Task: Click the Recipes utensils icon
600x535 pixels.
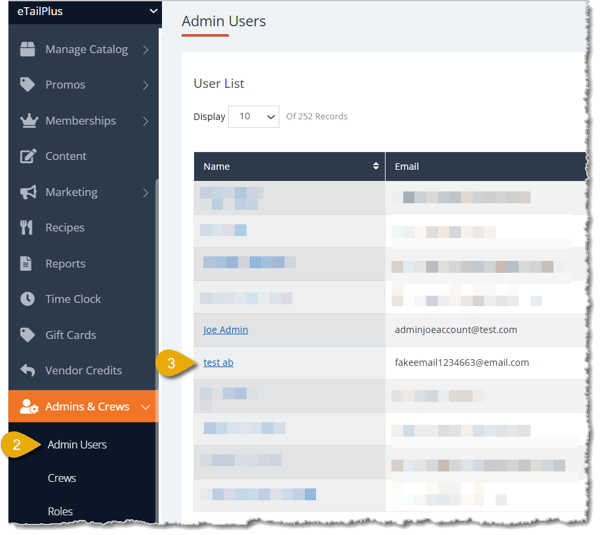Action: [x=26, y=228]
